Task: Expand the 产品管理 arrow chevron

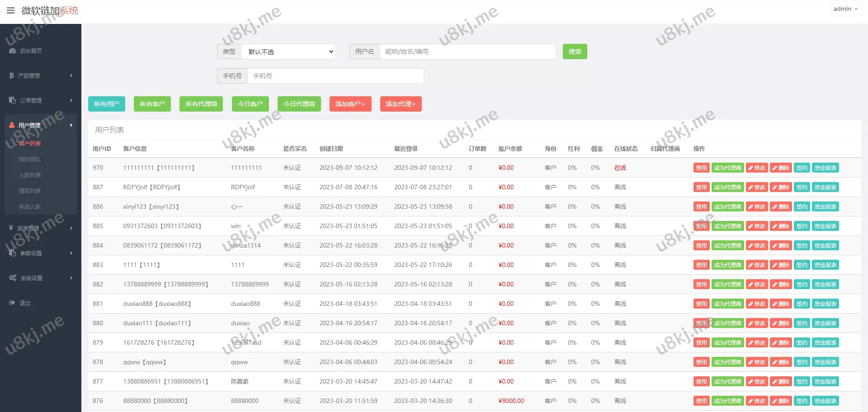Action: pyautogui.click(x=71, y=76)
